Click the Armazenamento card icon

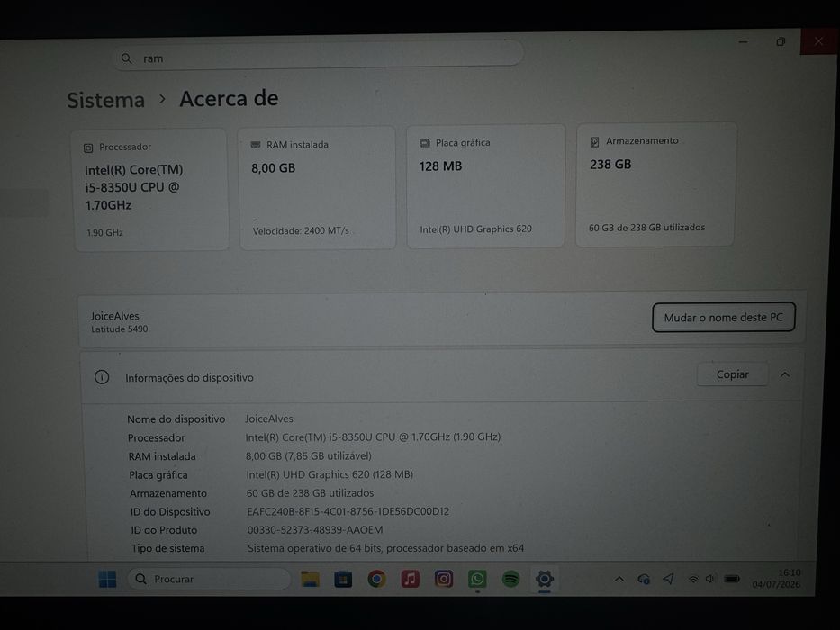(x=594, y=141)
